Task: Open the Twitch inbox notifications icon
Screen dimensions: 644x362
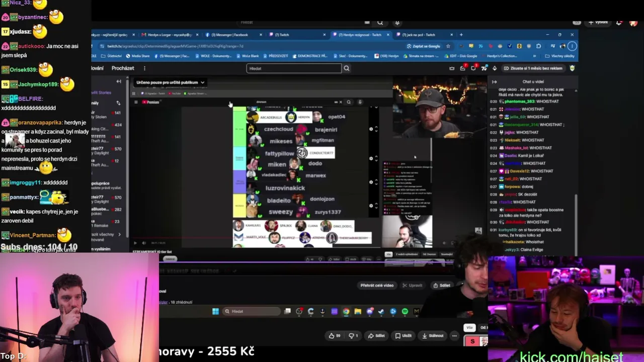Action: click(463, 68)
